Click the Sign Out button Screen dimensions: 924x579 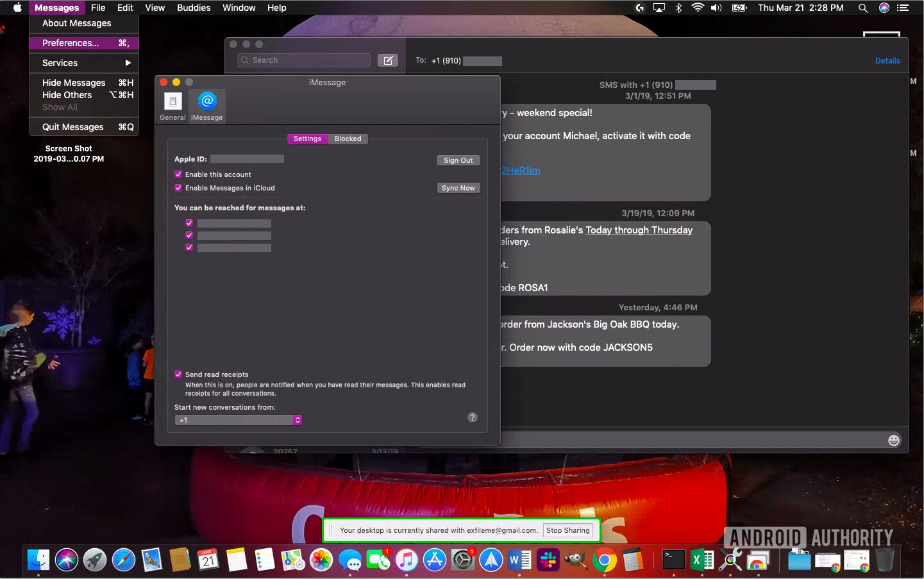tap(458, 160)
